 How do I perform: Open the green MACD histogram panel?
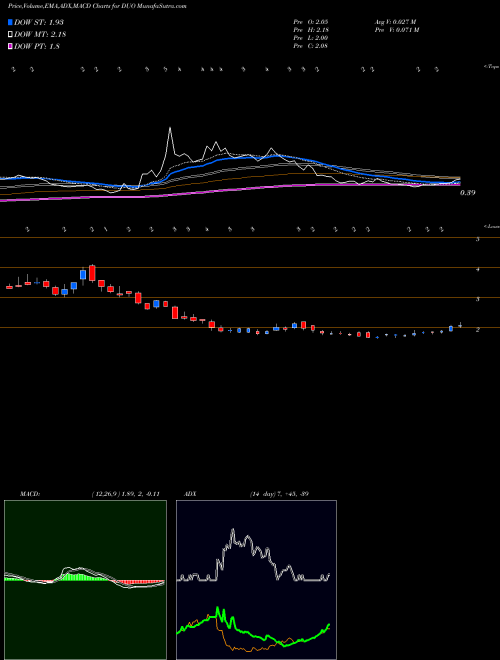coord(85,580)
